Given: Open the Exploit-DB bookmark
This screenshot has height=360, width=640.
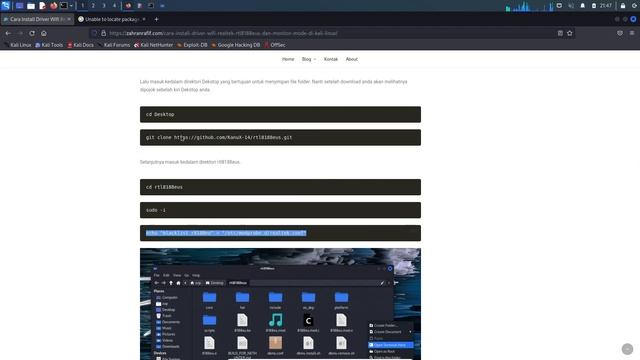Looking at the screenshot, I should point(192,45).
